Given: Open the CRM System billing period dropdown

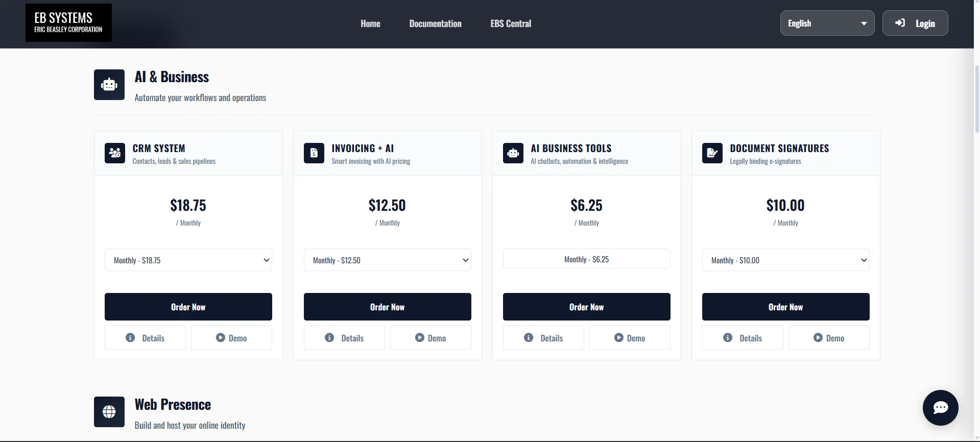Looking at the screenshot, I should (x=188, y=260).
